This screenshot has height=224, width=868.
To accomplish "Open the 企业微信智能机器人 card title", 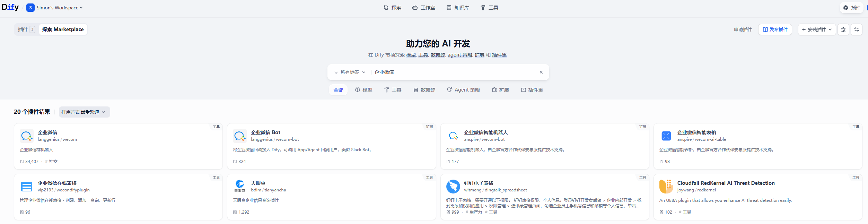I will coord(486,132).
